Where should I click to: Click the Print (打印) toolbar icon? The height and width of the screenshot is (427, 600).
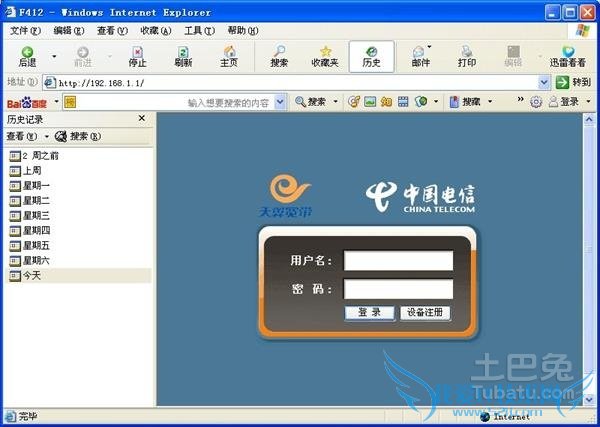[x=467, y=57]
